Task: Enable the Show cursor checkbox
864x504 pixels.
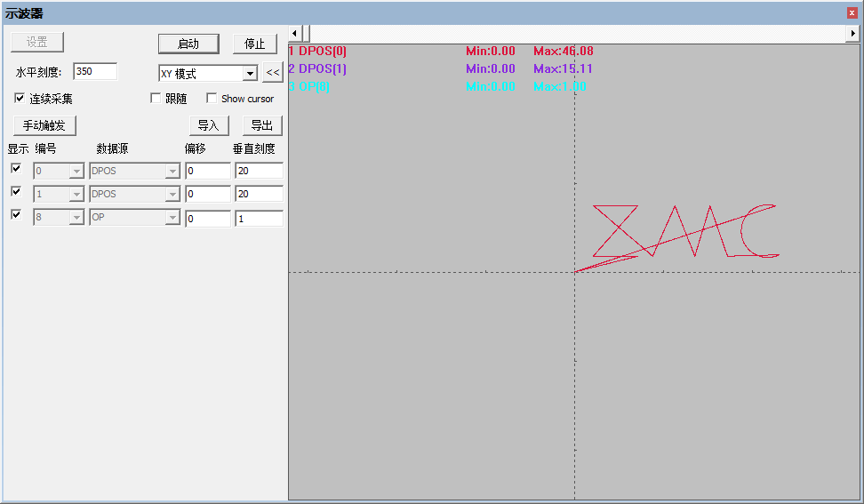Action: tap(211, 98)
